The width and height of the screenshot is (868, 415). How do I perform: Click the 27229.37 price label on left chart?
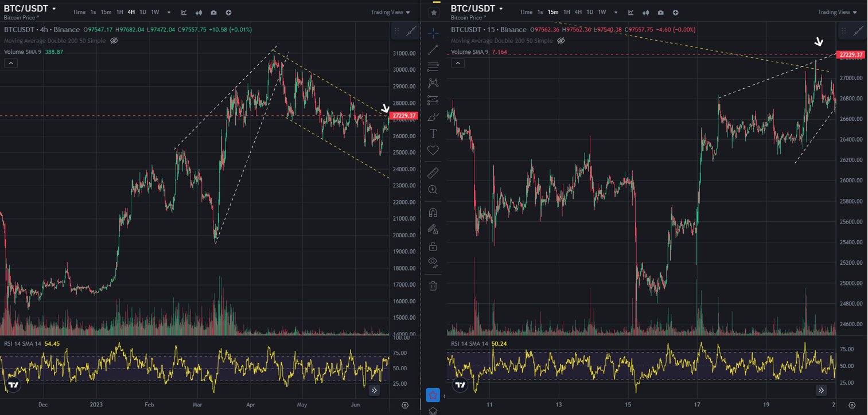click(x=404, y=116)
